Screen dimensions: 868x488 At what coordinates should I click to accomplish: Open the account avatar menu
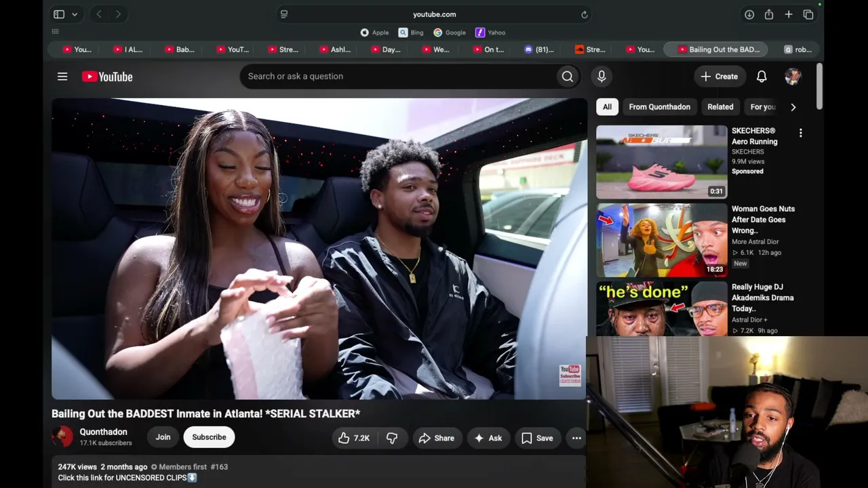pos(793,77)
